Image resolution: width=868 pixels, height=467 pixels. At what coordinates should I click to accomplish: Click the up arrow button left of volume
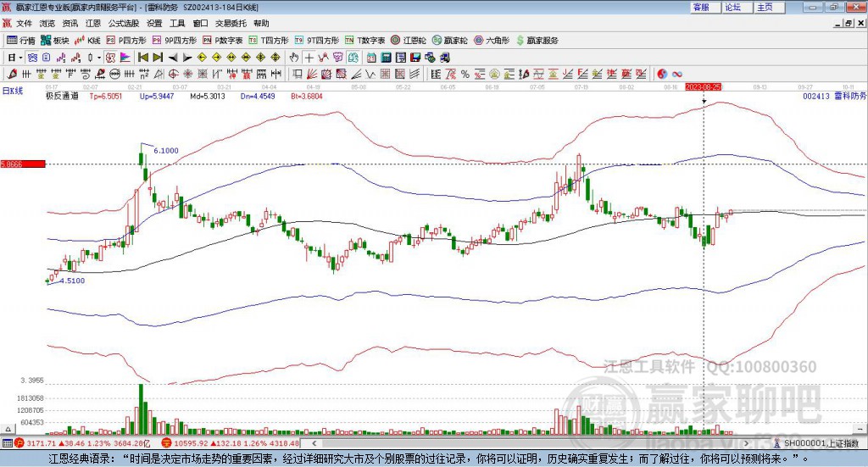(x=8, y=429)
